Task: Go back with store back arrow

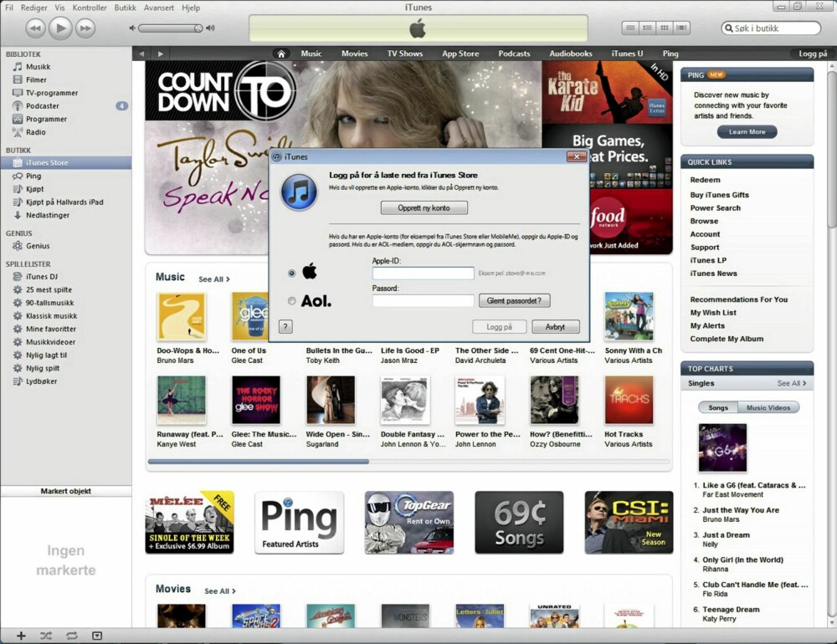Action: [x=141, y=54]
